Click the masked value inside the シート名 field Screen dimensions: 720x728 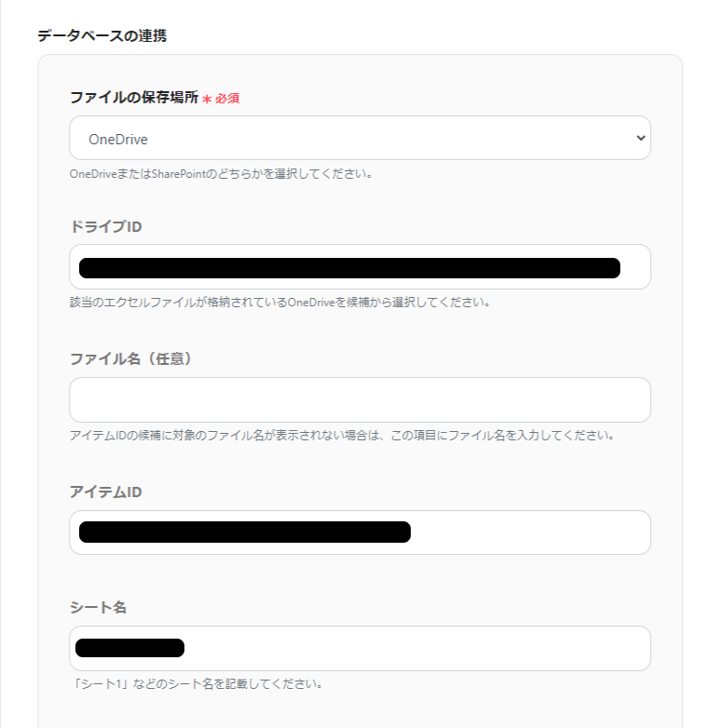pos(129,648)
